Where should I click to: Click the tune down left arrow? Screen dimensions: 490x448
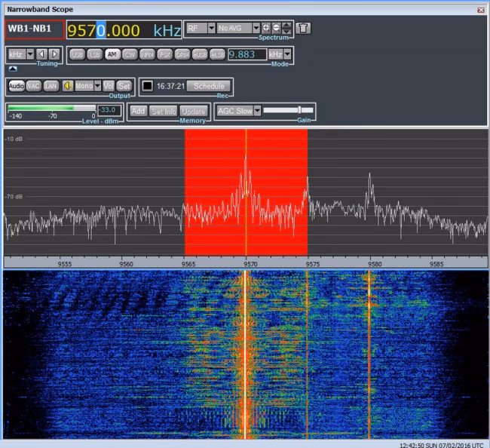(41, 54)
